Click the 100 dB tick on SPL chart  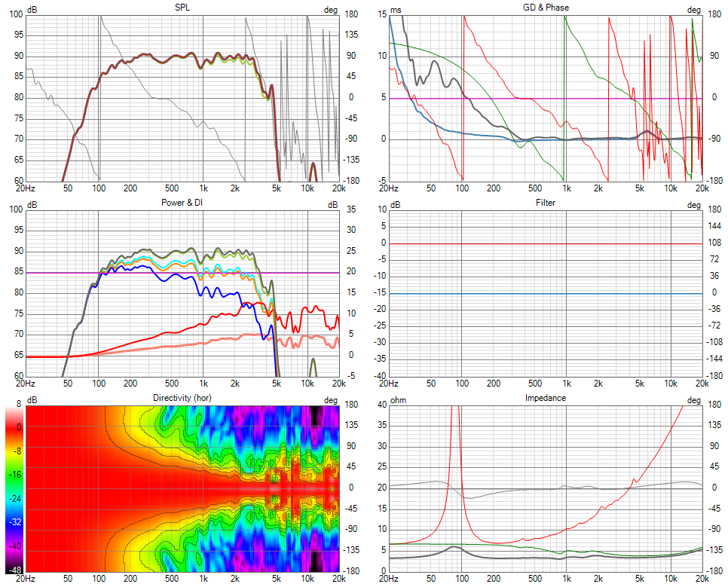(x=16, y=14)
